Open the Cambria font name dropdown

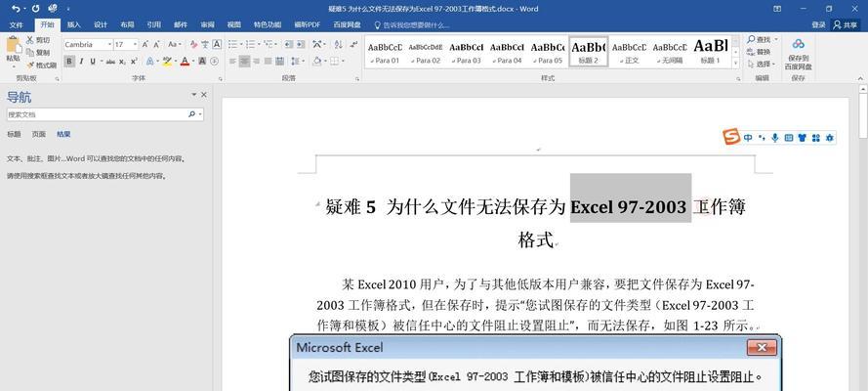[x=109, y=44]
